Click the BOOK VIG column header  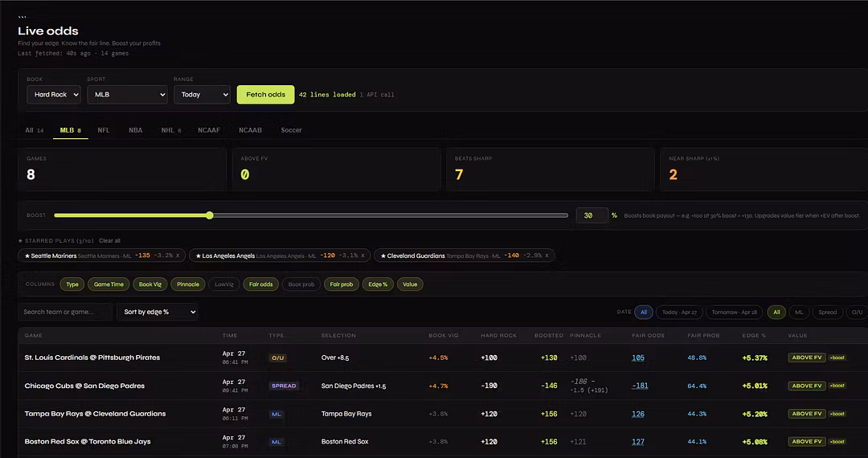[444, 335]
